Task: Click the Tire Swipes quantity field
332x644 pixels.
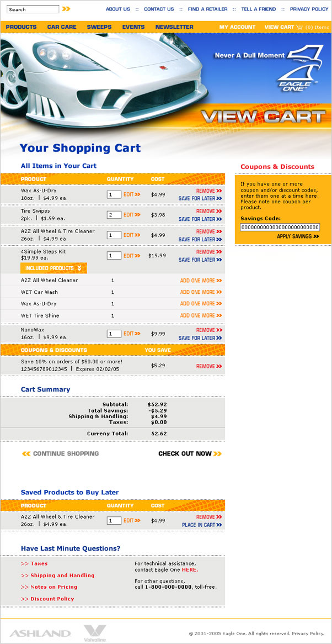Action: (x=114, y=215)
